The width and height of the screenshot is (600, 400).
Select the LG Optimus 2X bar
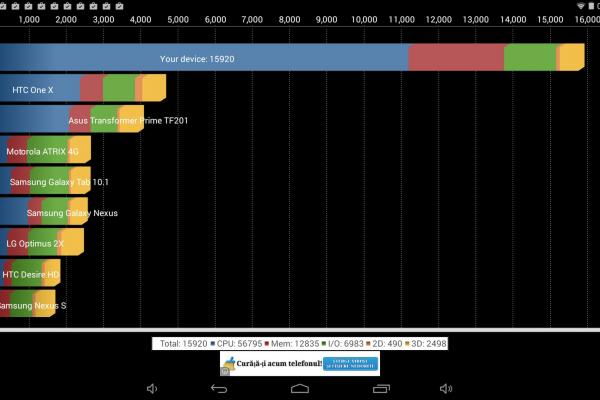point(42,242)
